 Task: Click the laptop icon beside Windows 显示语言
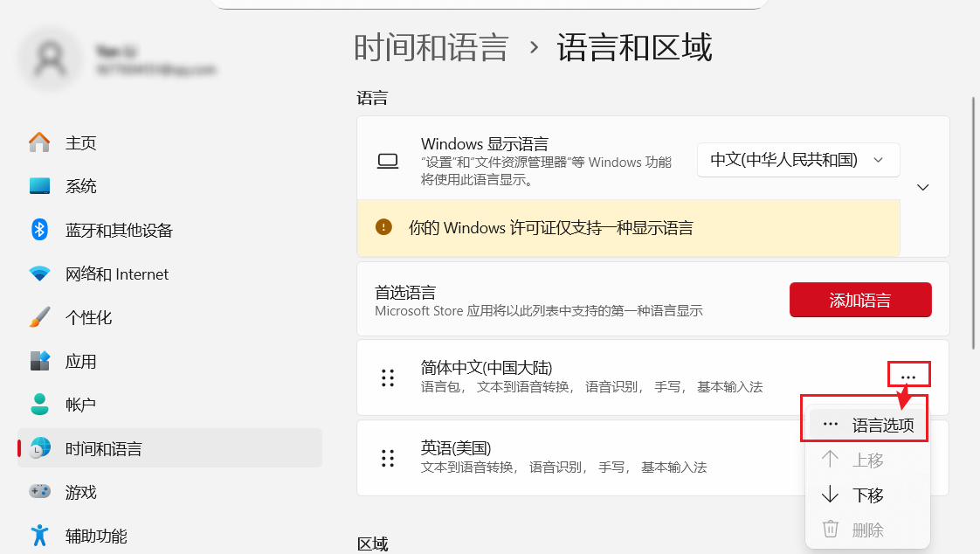click(x=388, y=162)
